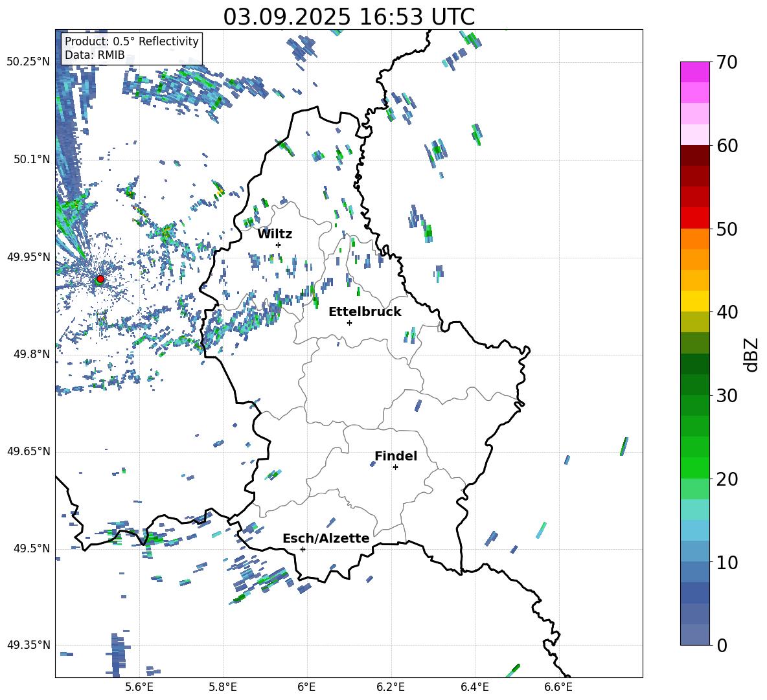Click the 6°E longitude label
Viewport: 767px width, 700px height.
coord(306,687)
